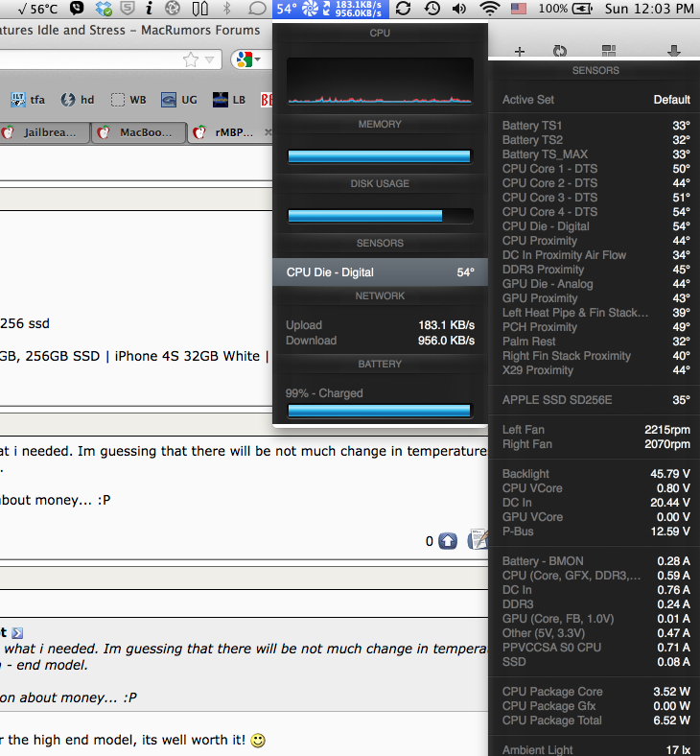Open the Time Machine menu bar icon

click(x=432, y=9)
